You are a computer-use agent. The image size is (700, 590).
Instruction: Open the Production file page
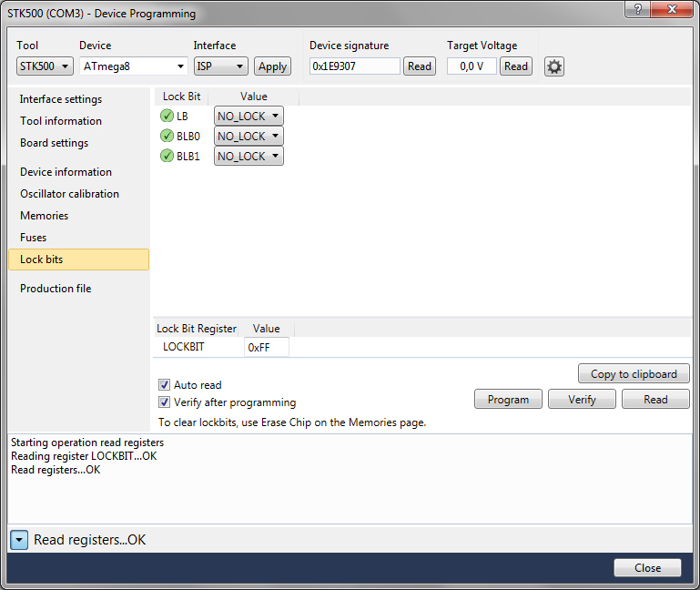[x=56, y=289]
